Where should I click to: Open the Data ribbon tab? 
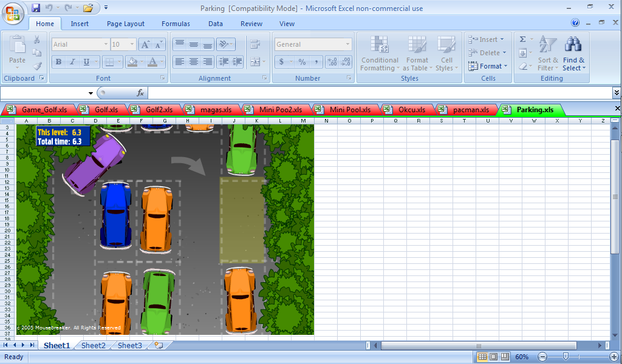(216, 24)
